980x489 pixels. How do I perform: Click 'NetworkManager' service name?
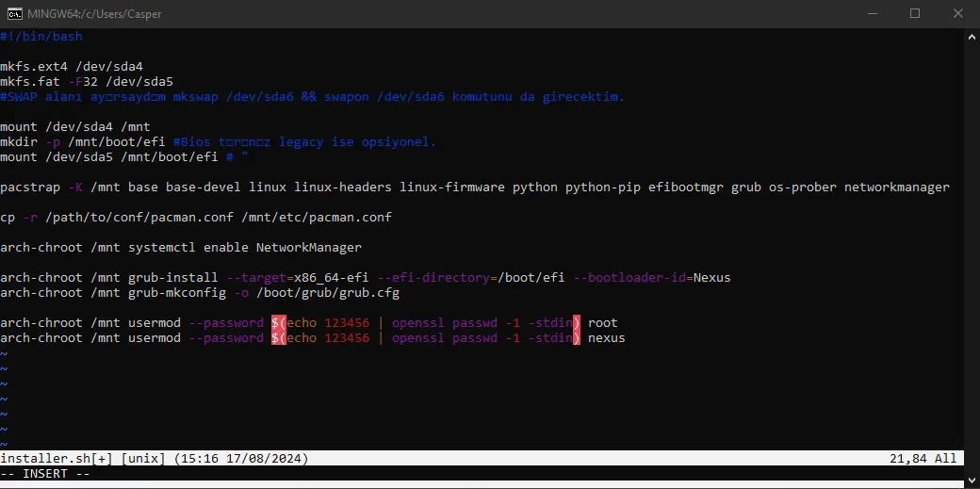click(x=309, y=247)
